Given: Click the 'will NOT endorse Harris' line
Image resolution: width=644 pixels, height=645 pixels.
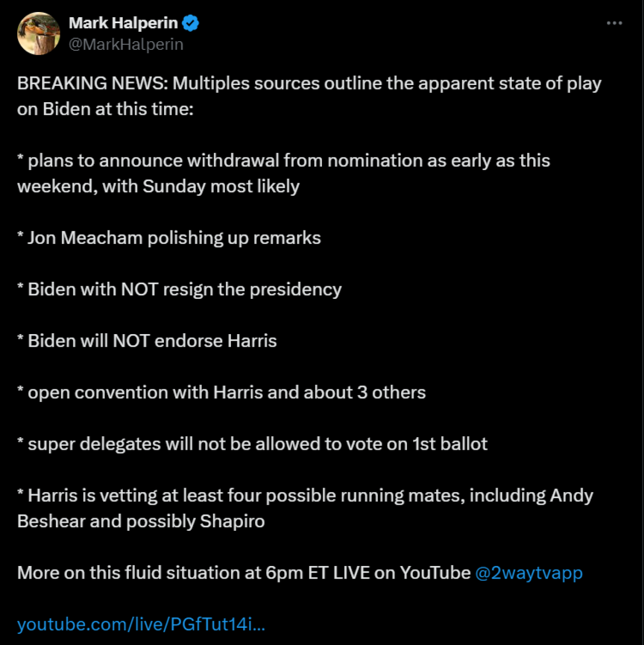Looking at the screenshot, I should (147, 341).
